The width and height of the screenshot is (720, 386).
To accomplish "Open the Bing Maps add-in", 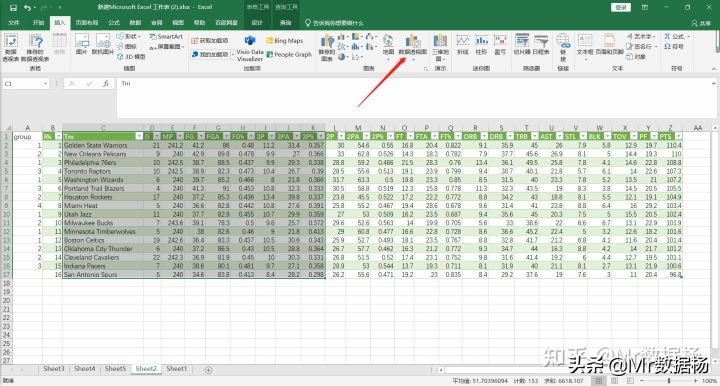I will pos(285,41).
